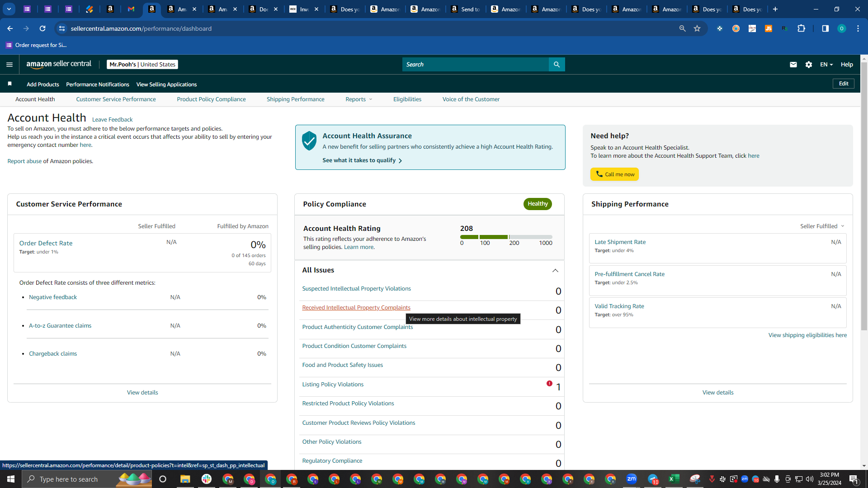Open the browser extensions puzzle icon

801,28
